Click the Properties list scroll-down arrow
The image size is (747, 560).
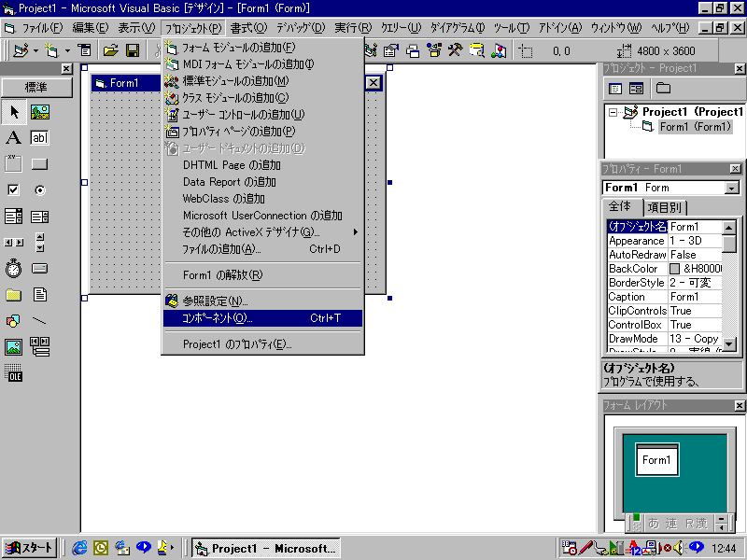point(729,343)
